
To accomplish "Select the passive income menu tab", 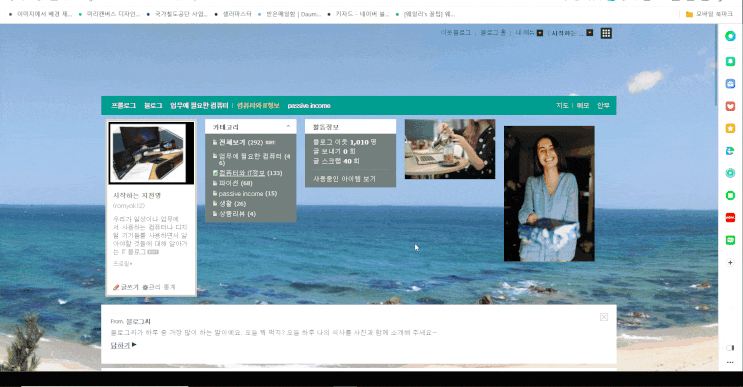I will [x=309, y=106].
